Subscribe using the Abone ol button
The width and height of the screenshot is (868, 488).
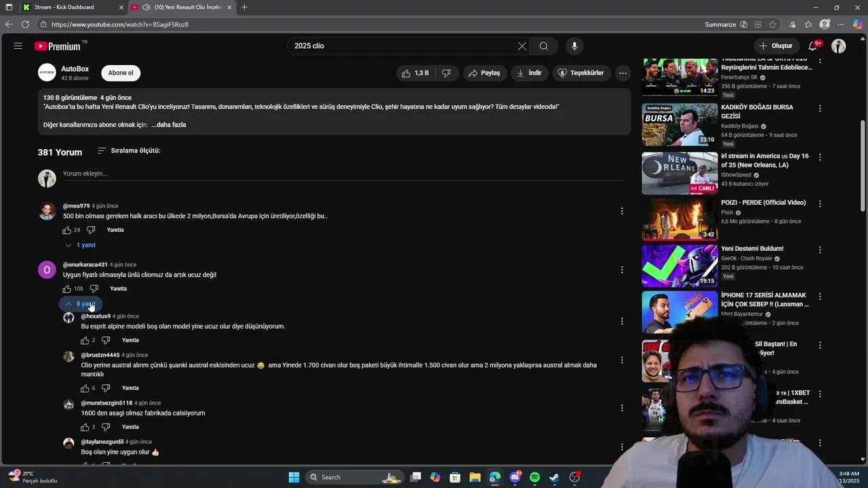coord(121,73)
